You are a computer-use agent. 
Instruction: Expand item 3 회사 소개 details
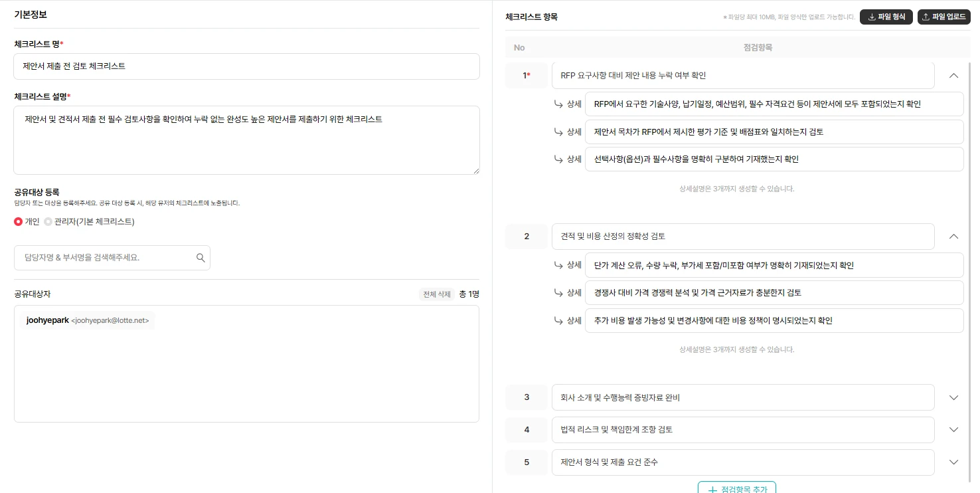point(953,398)
